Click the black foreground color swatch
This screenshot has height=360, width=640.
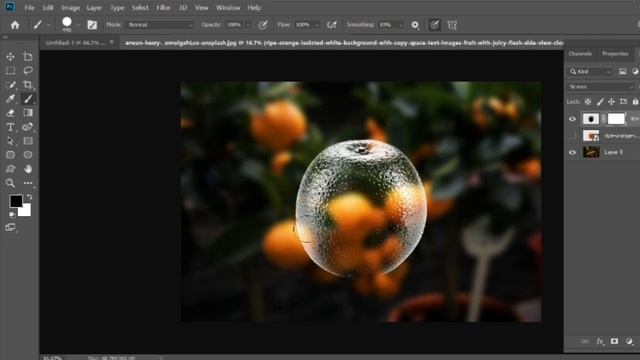[x=16, y=201]
